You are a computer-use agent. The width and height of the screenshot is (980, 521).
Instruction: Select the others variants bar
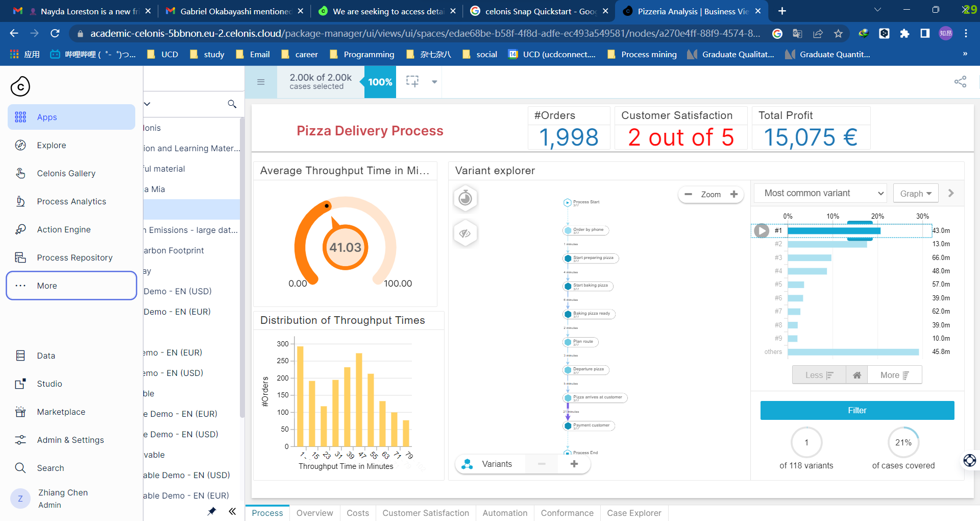tap(853, 352)
